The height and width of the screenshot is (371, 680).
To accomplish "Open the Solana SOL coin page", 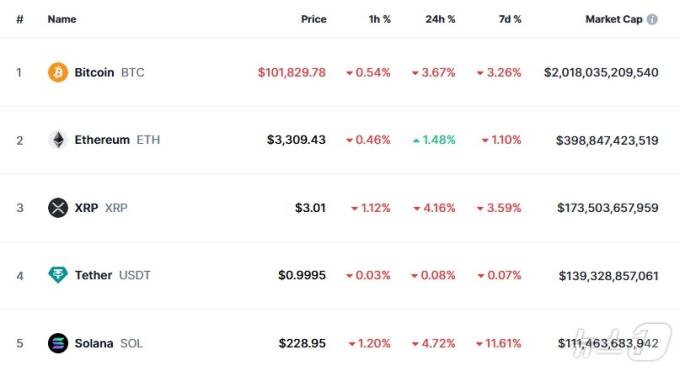I will (108, 343).
